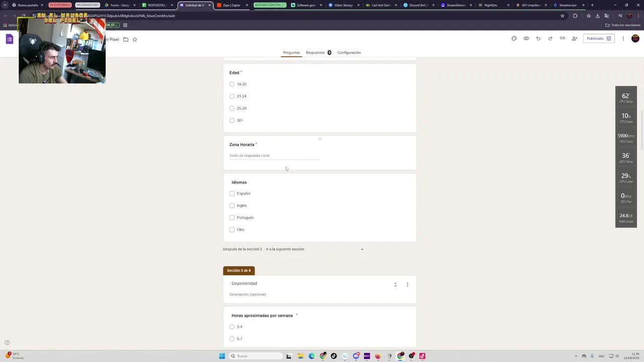Open File Explorer from the taskbar

[300, 356]
